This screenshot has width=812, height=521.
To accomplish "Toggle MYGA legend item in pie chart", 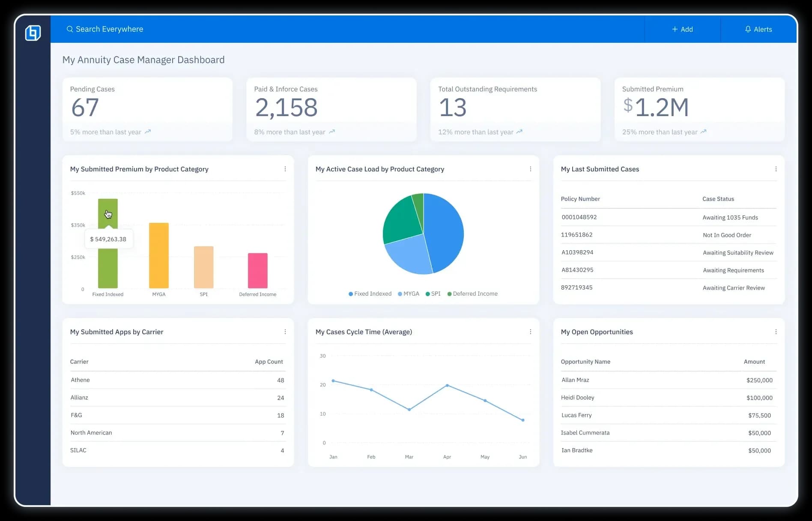I will (409, 294).
